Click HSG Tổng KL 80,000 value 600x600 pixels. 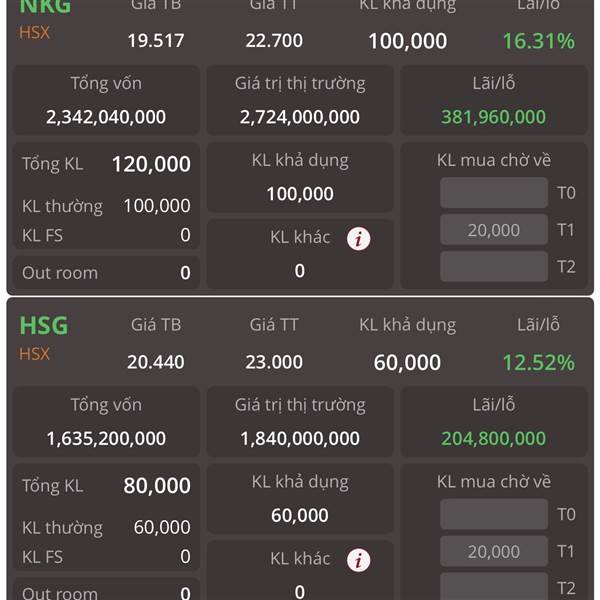[x=157, y=486]
